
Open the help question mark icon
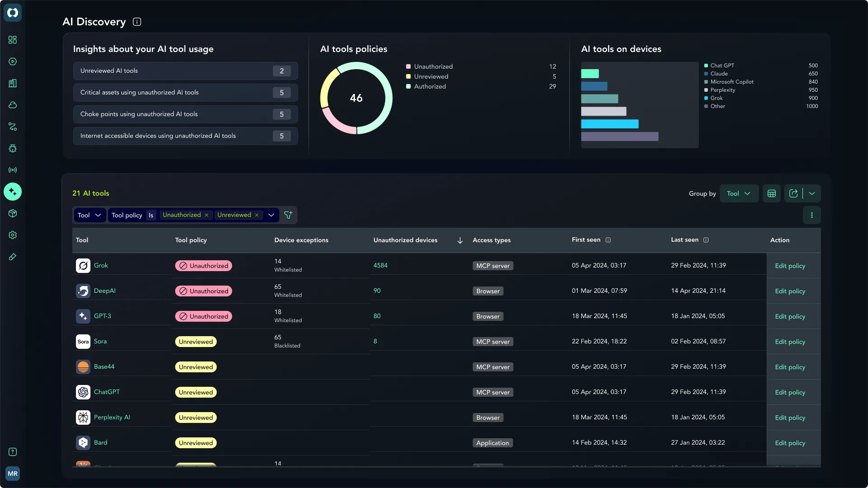[x=13, y=452]
